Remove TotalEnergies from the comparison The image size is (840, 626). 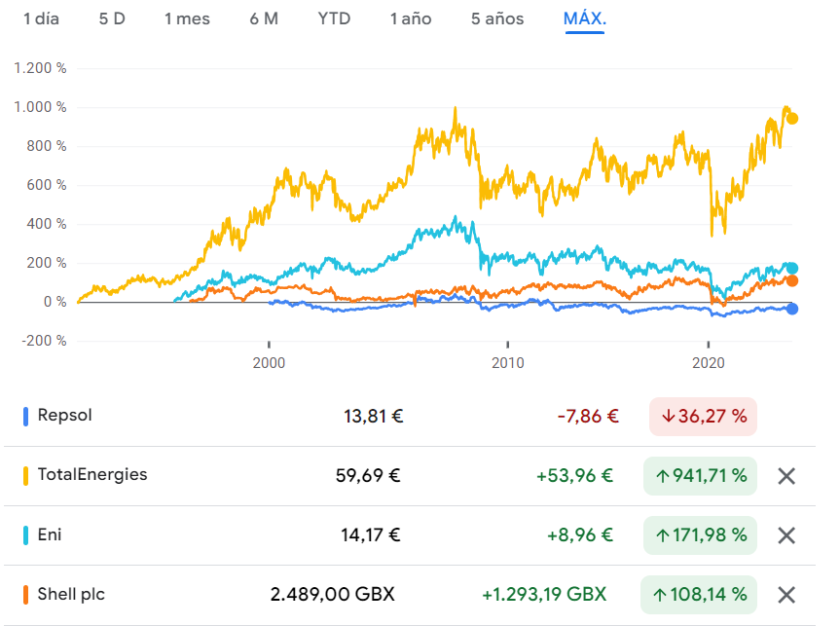coord(787,476)
